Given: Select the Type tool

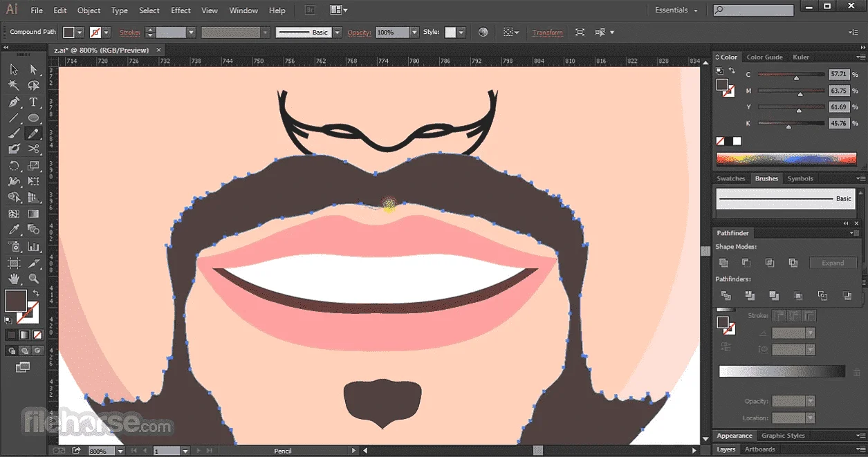Looking at the screenshot, I should tap(33, 102).
